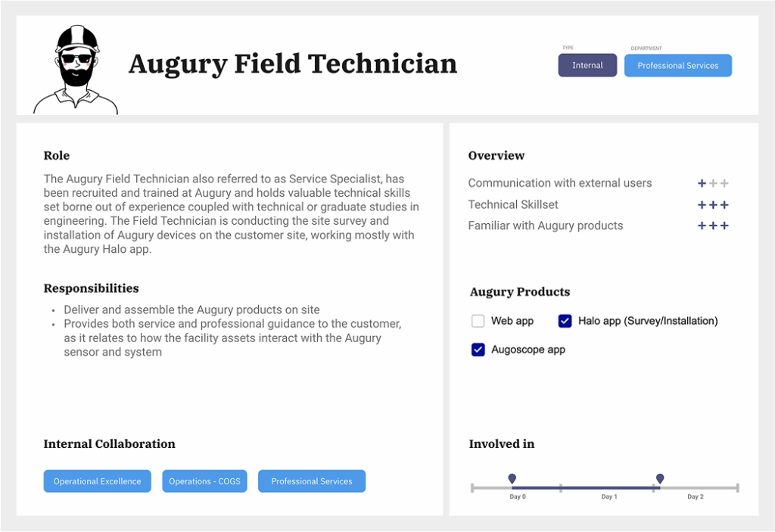
Task: Click the Augury Field Technician title
Action: pos(293,64)
